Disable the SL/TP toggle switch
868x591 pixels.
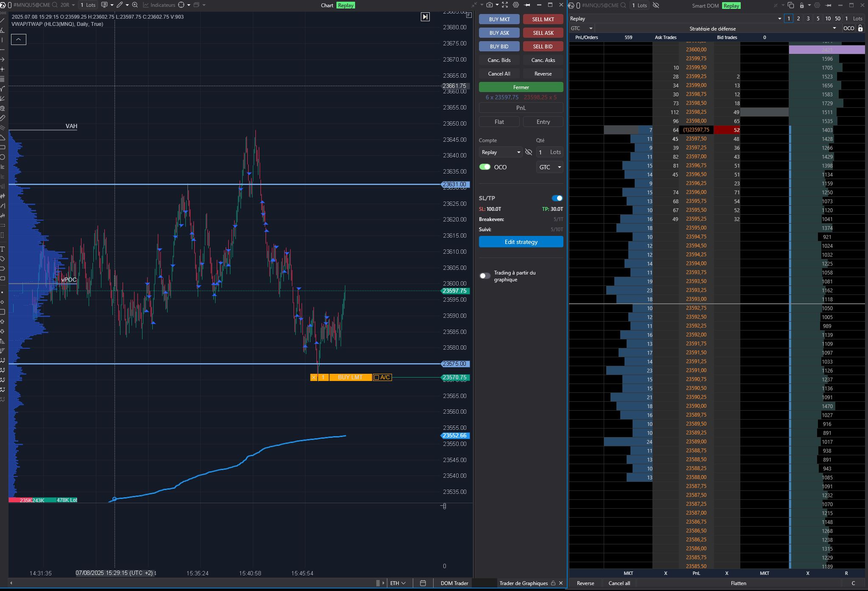[557, 198]
